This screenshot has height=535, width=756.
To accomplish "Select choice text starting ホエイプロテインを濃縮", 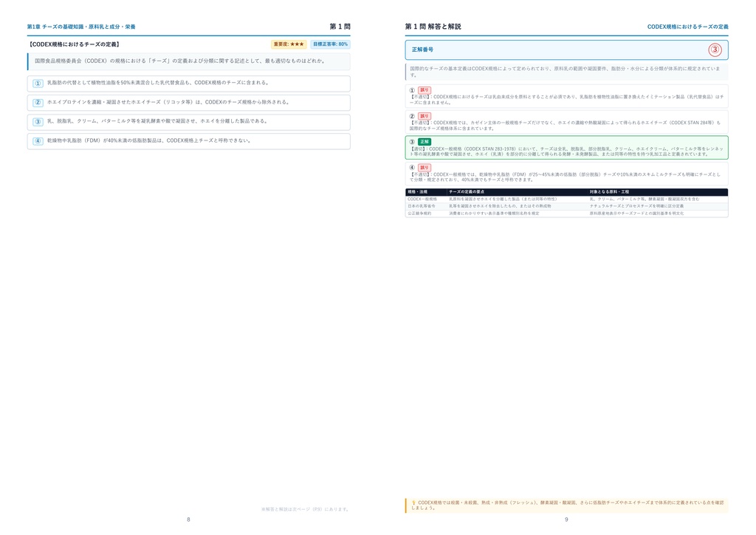I will click(x=168, y=102).
